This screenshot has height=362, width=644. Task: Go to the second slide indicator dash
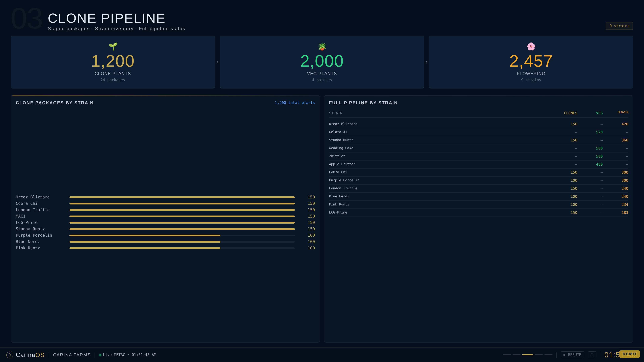pos(517,355)
